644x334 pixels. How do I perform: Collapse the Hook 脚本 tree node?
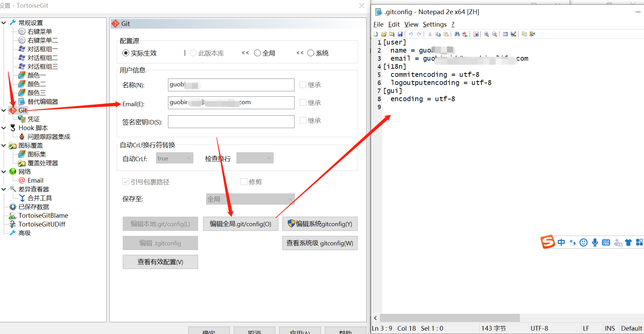[x=4, y=128]
